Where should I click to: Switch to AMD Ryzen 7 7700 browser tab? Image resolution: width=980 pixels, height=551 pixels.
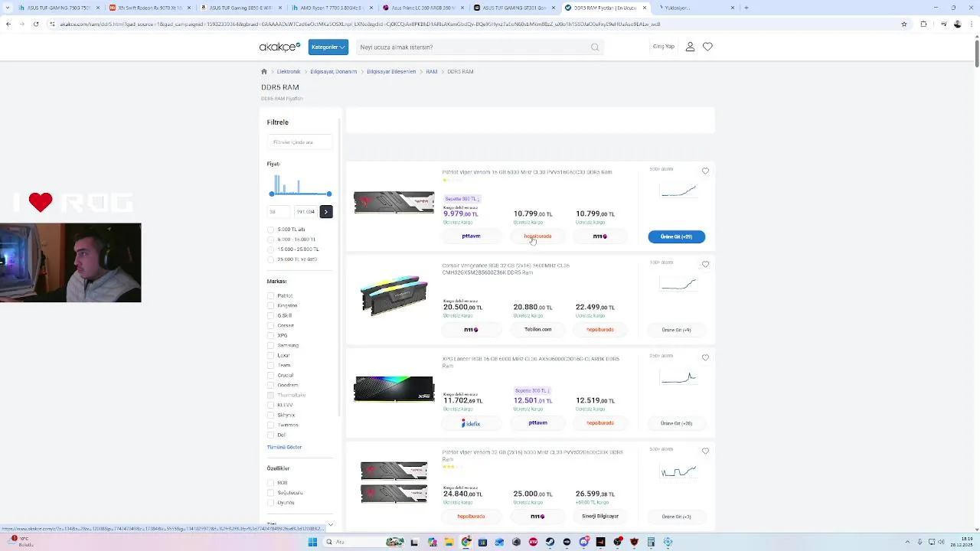(332, 8)
